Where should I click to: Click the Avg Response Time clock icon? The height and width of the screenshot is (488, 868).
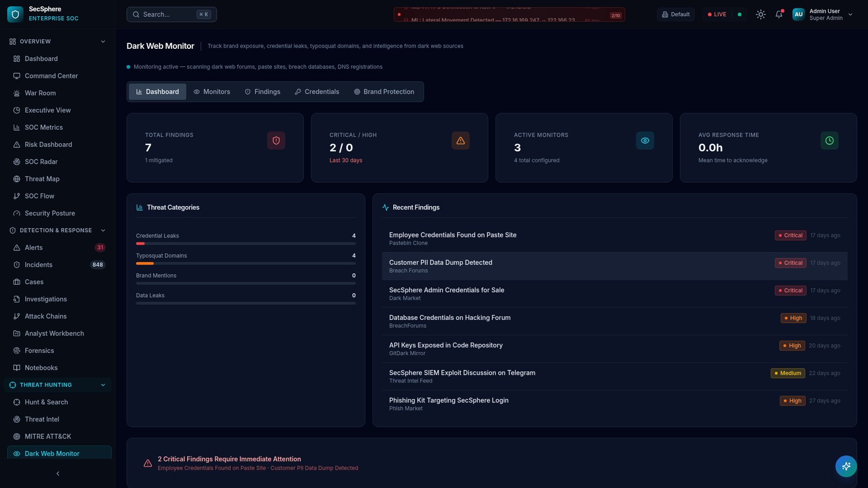[x=829, y=140]
